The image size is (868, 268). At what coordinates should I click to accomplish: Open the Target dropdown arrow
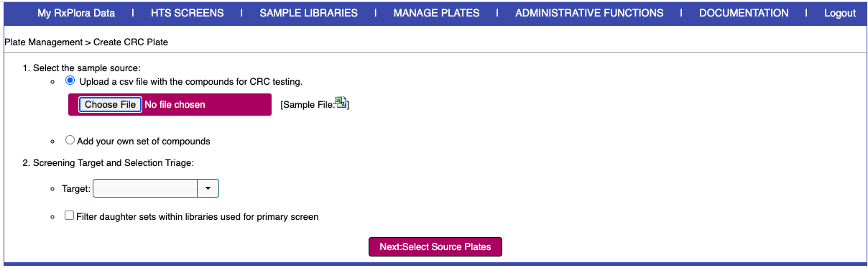(x=208, y=188)
